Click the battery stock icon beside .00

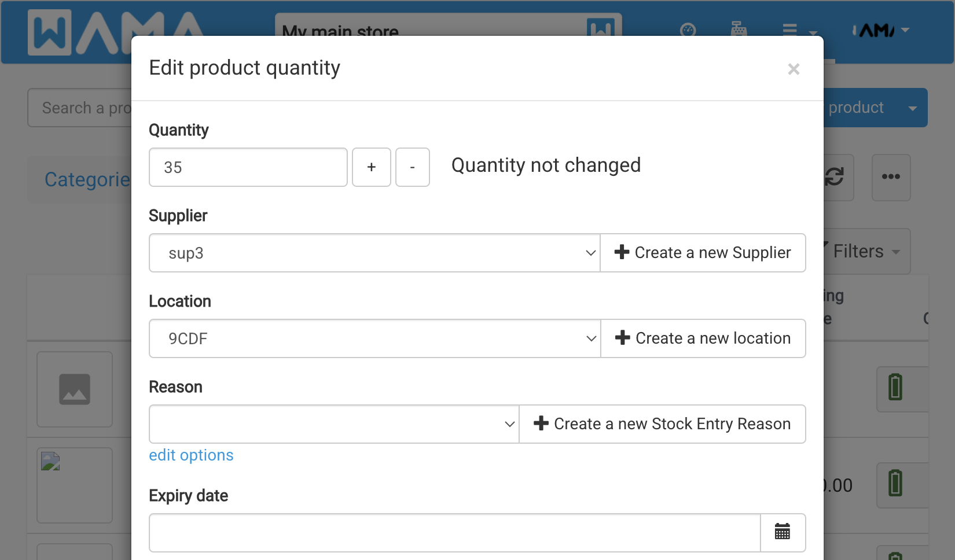pyautogui.click(x=896, y=484)
